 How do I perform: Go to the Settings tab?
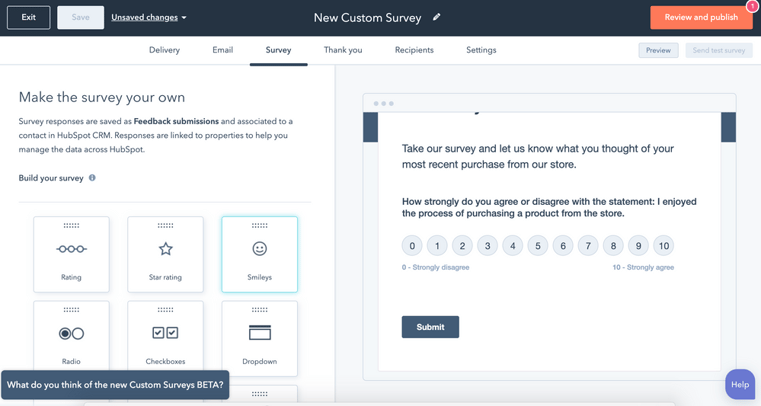tap(481, 50)
